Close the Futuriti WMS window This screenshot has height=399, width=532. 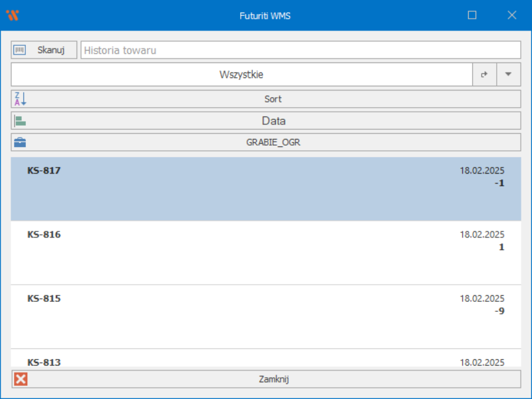[x=511, y=15]
